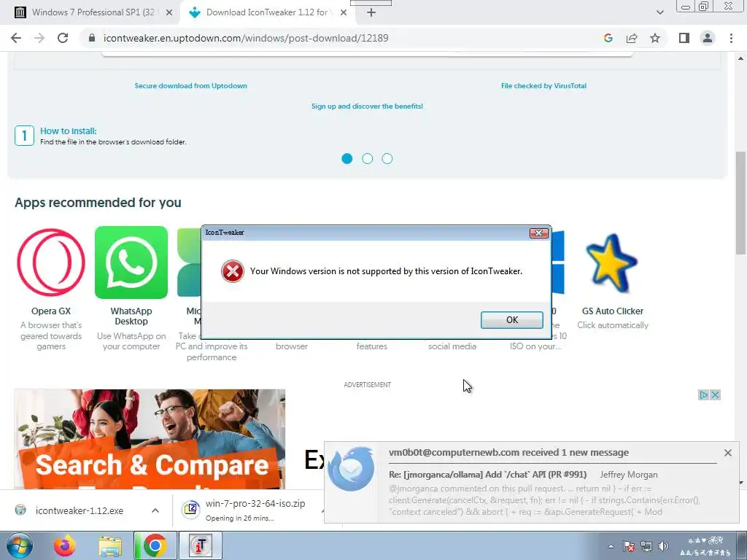
Task: Click the Apps recommended for you heading
Action: (98, 203)
